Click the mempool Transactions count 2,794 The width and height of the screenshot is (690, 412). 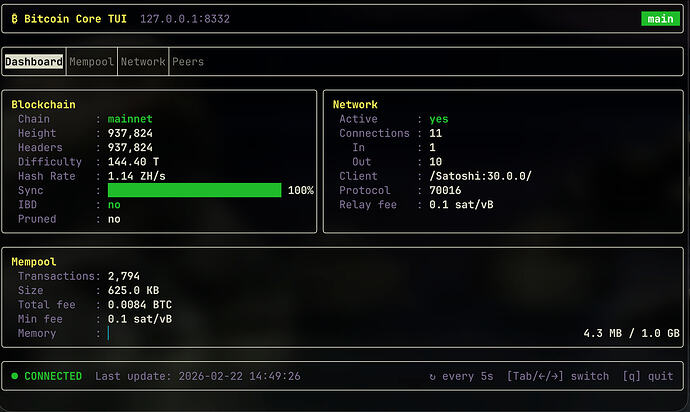pos(127,276)
